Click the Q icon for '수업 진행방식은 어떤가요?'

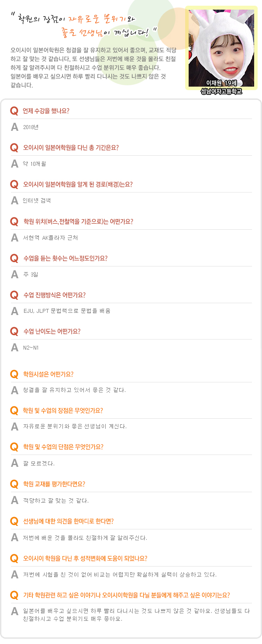(x=14, y=295)
